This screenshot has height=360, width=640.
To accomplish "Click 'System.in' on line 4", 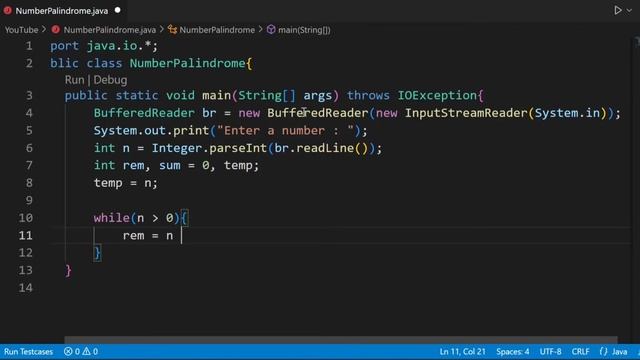I will [567, 113].
